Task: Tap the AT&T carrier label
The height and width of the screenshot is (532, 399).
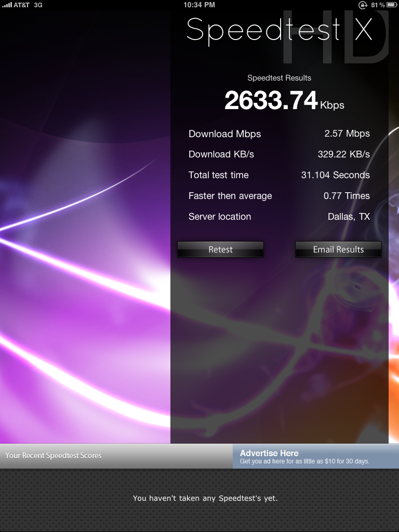Action: pos(21,5)
